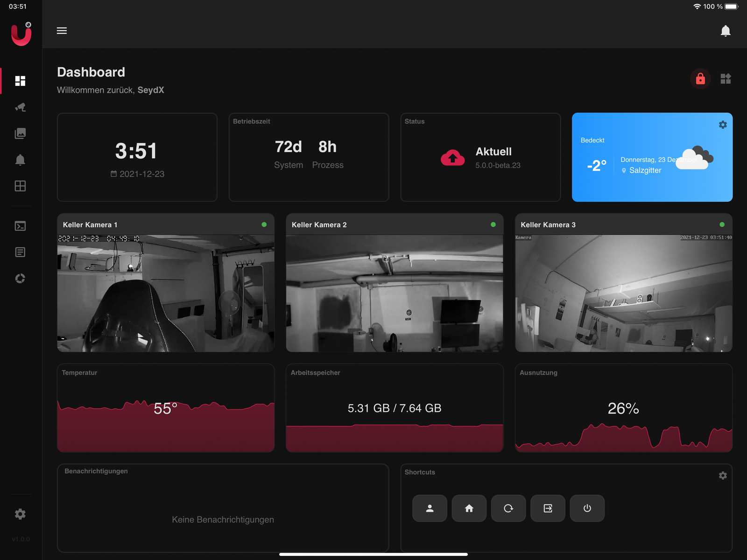Click the power shortcut button
This screenshot has width=747, height=560.
[x=587, y=508]
